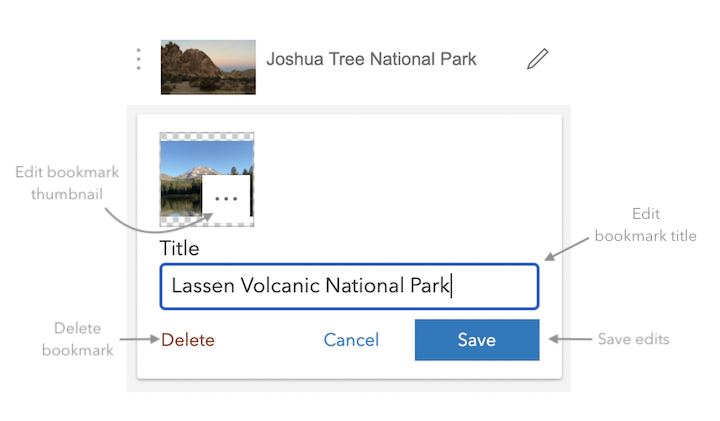Click the gray arrow pointing at Save button
The image size is (720, 421).
pos(570,339)
